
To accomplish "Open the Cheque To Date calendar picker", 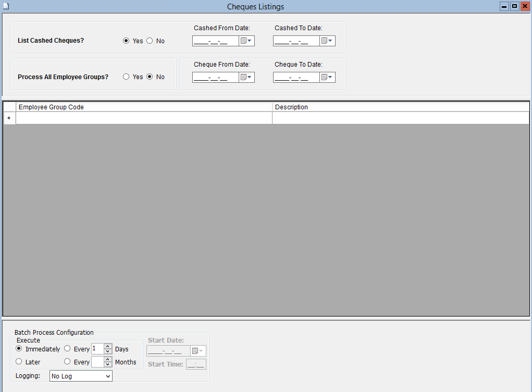I will (327, 78).
